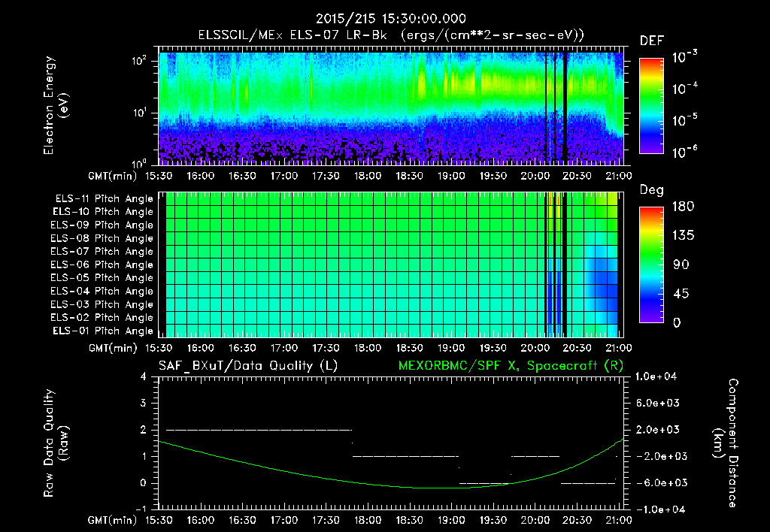This screenshot has width=770, height=532.
Task: Click the DEF color bar legend
Action: click(x=651, y=106)
